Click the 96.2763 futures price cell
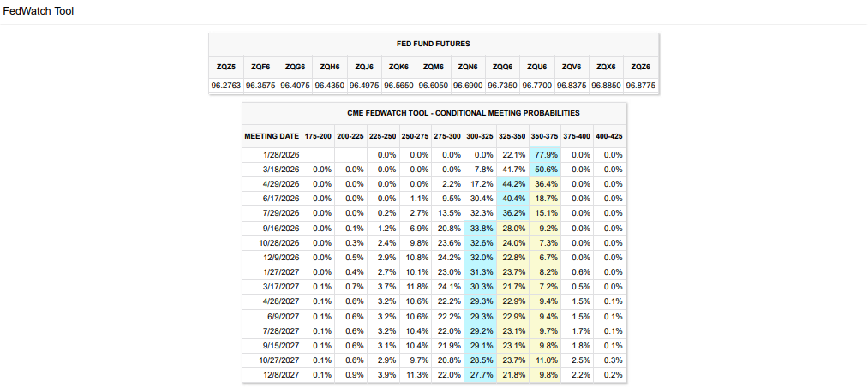This screenshot has width=868, height=387. coord(225,85)
